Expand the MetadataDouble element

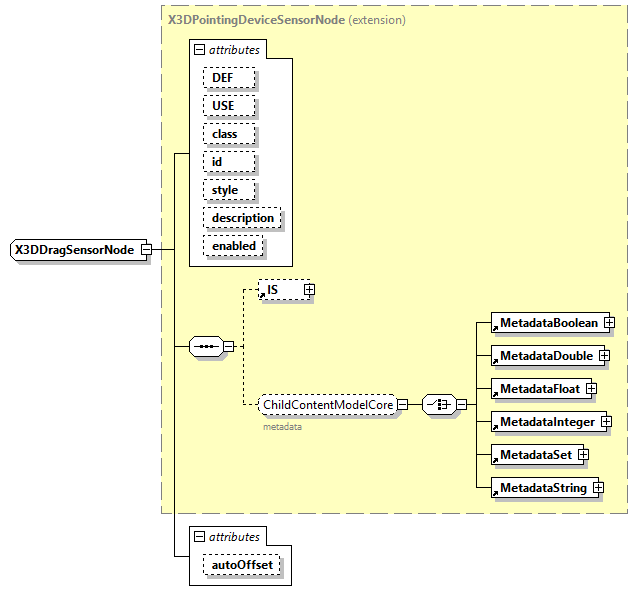(x=604, y=356)
